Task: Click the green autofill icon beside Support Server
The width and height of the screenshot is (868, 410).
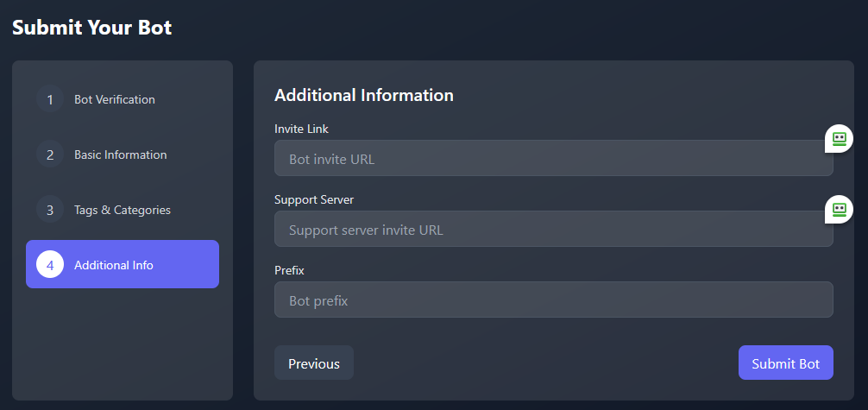Action: [x=840, y=210]
